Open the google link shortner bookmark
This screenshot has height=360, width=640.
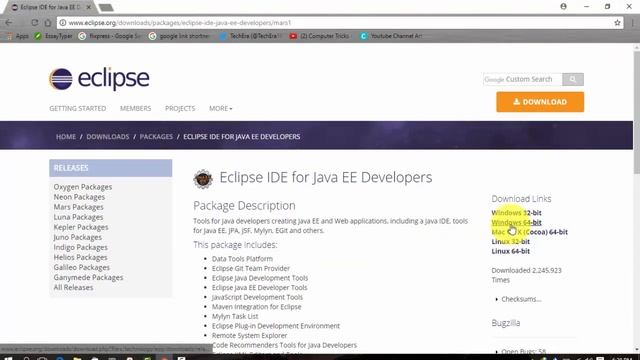[179, 36]
